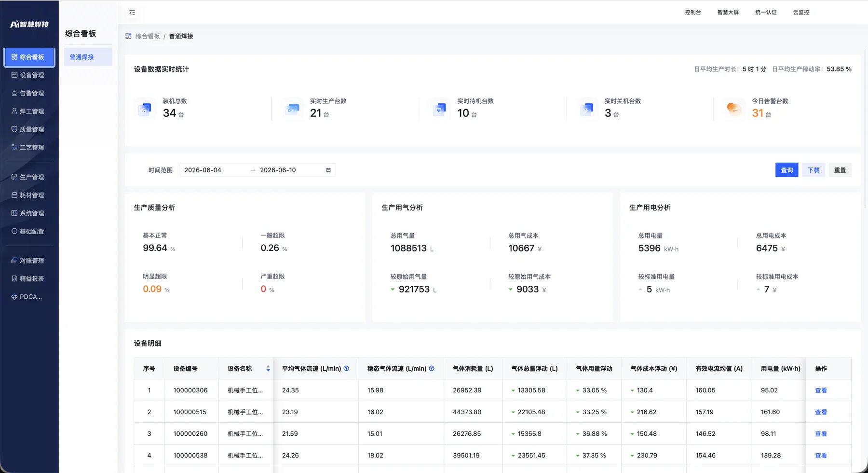This screenshot has height=473, width=868.
Task: Expand 生产管理 sidebar menu
Action: pyautogui.click(x=29, y=177)
